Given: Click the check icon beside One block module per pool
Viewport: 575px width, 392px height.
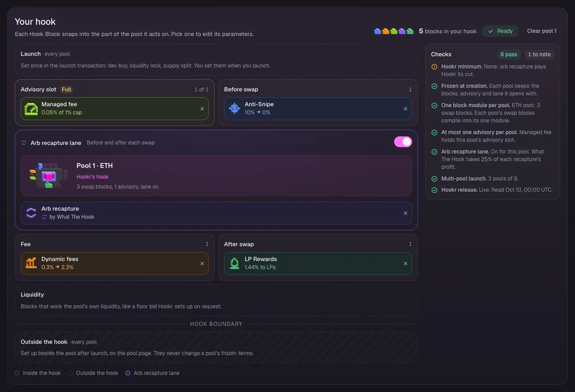Looking at the screenshot, I should 434,105.
